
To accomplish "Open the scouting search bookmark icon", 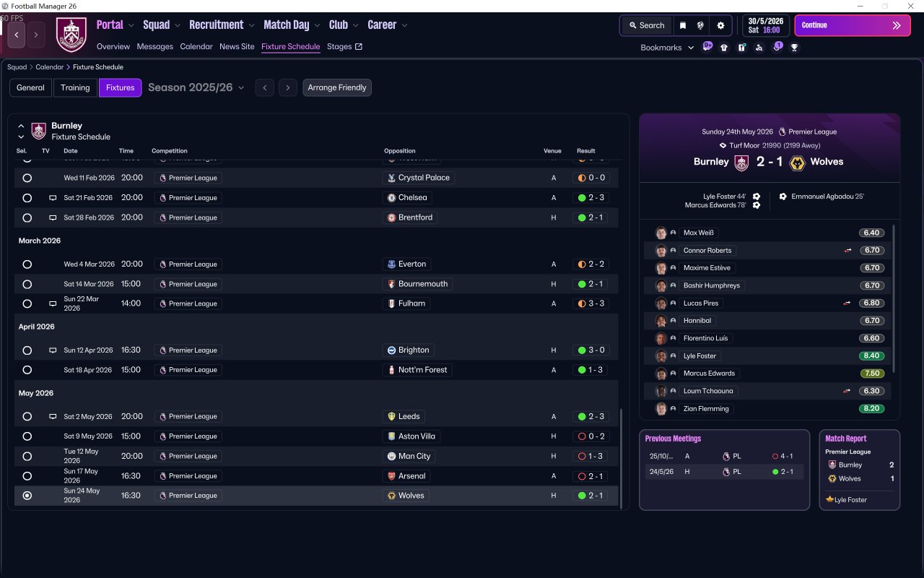I will point(759,48).
